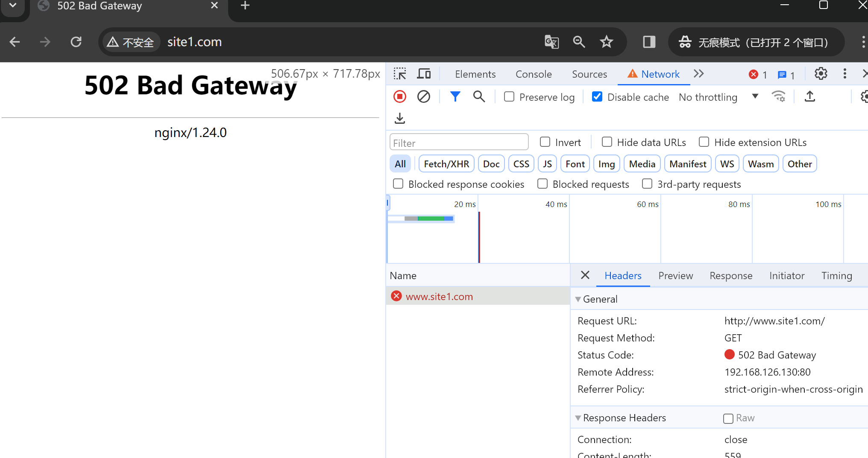Open the Timing tab in request details

[x=836, y=276]
